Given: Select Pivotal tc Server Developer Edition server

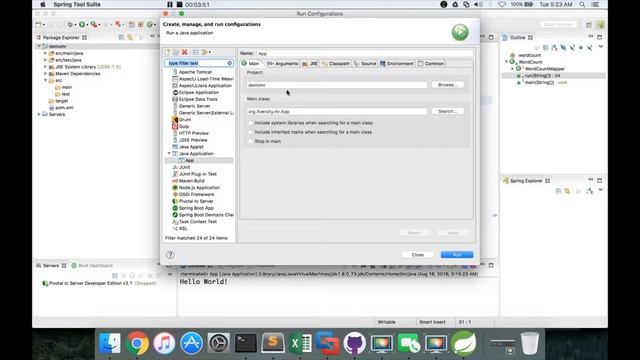Looking at the screenshot, I should coord(99,283).
